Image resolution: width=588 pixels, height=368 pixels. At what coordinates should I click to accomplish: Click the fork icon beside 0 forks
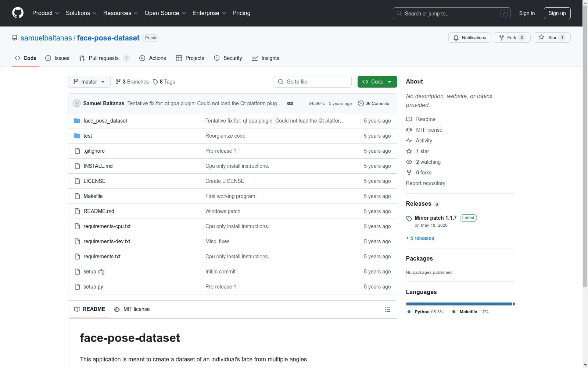pyautogui.click(x=409, y=173)
